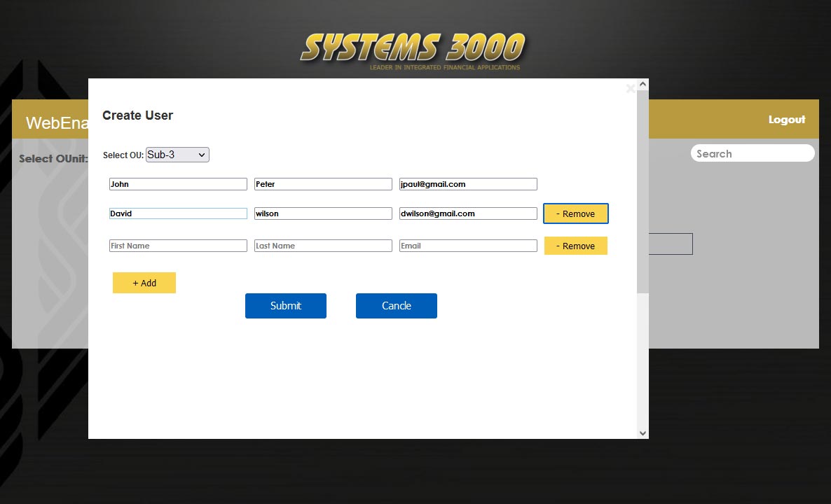
Task: Click the empty Last Name field
Action: pyautogui.click(x=323, y=246)
